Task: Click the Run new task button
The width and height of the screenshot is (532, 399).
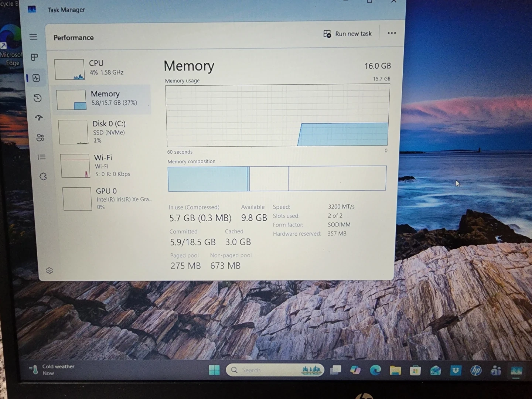Action: pyautogui.click(x=348, y=34)
